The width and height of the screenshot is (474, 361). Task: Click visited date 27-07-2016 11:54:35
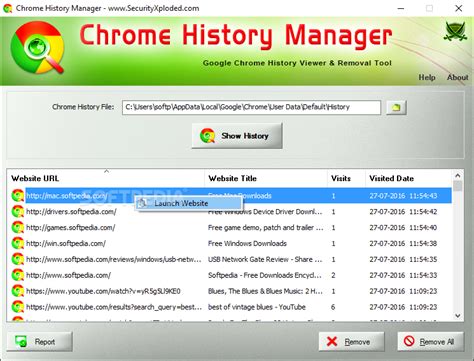(x=403, y=259)
